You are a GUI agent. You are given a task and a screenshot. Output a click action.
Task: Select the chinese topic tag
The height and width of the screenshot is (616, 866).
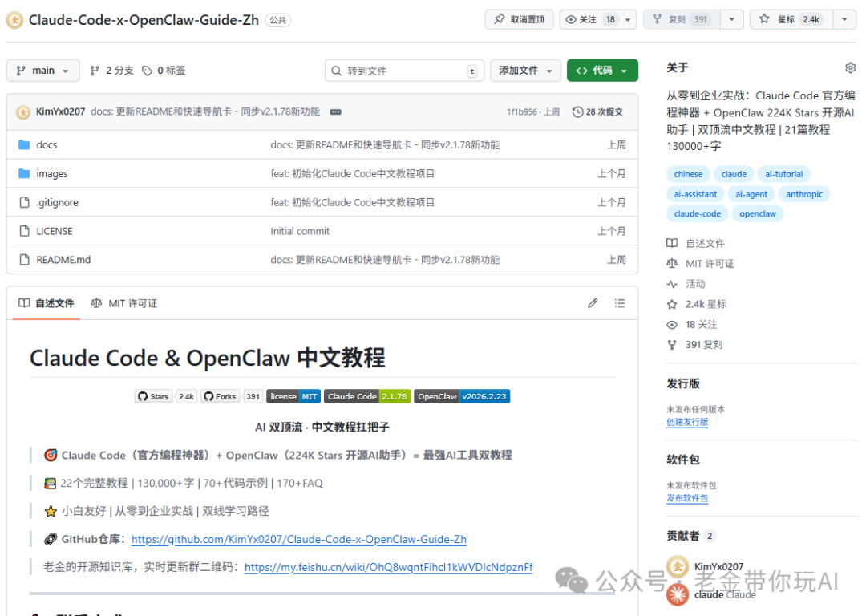[x=688, y=174]
